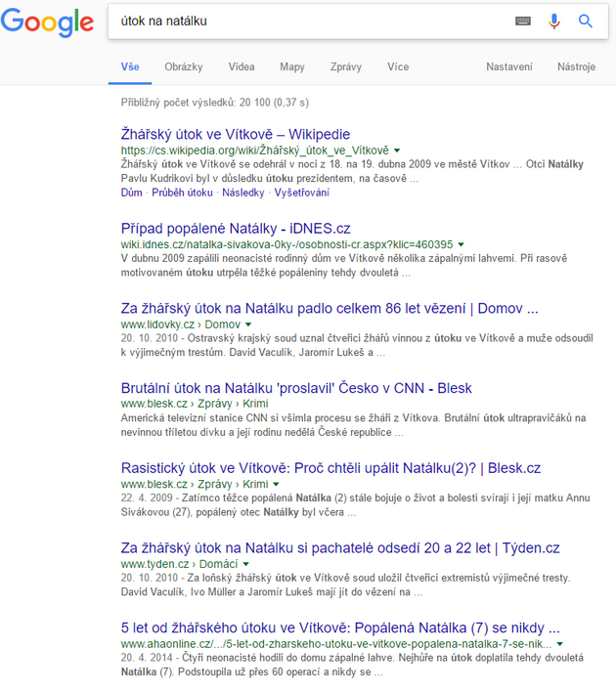The image size is (616, 692).
Task: Open '5 let od žhářského útoku ve Vítkově' result
Action: [340, 628]
